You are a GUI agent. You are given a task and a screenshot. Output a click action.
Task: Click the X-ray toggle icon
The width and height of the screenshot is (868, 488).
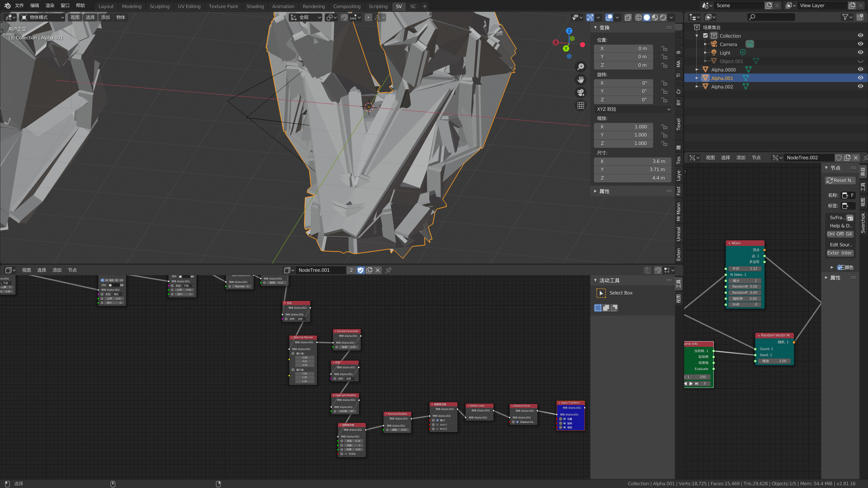pos(628,17)
